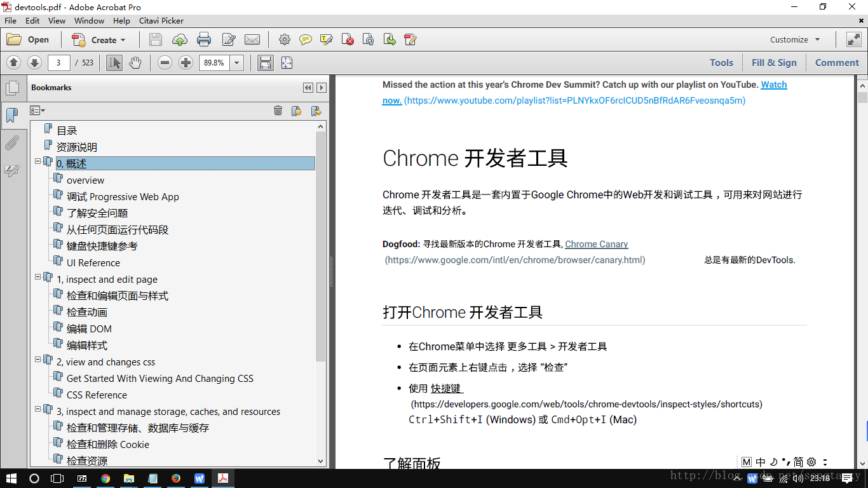Open the zoom level dropdown arrow

237,62
